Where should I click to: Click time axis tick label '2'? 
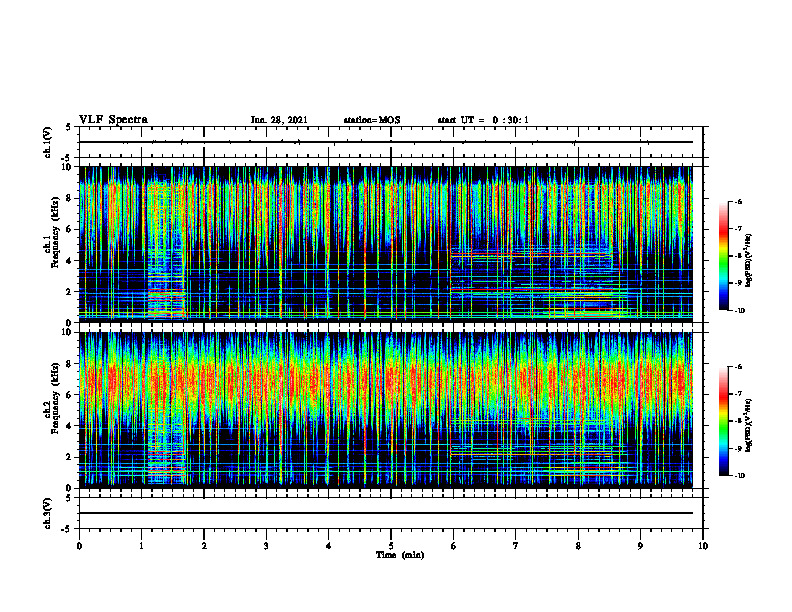point(204,546)
